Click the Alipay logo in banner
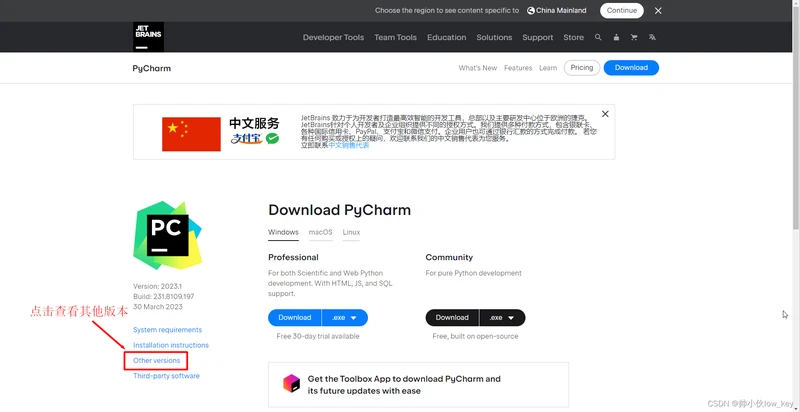 [246, 138]
